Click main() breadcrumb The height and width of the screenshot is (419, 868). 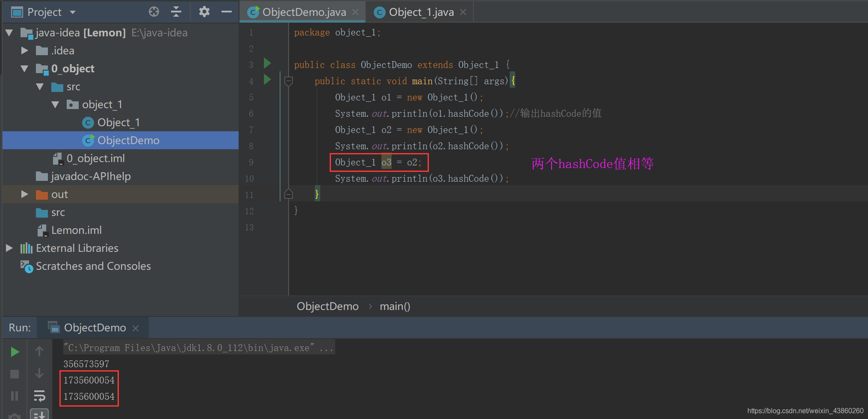[395, 307]
